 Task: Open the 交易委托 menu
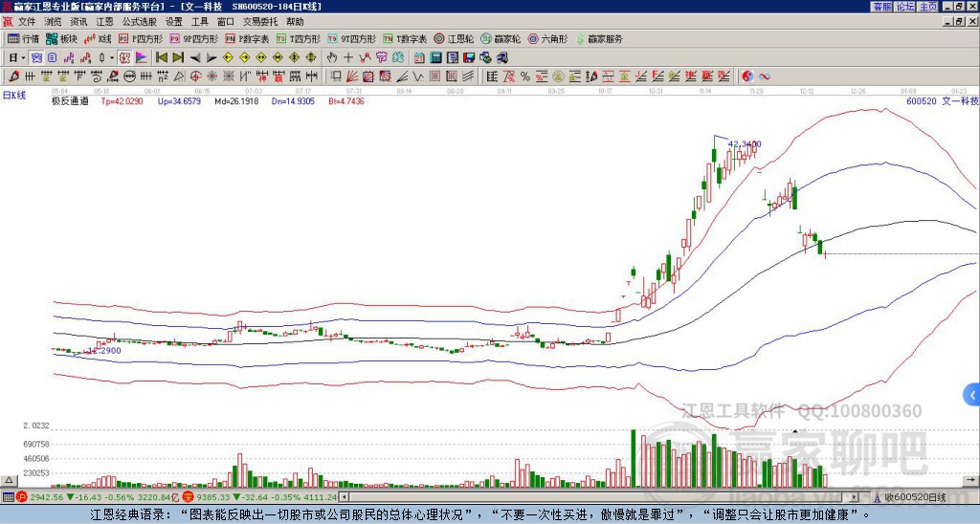(x=260, y=22)
